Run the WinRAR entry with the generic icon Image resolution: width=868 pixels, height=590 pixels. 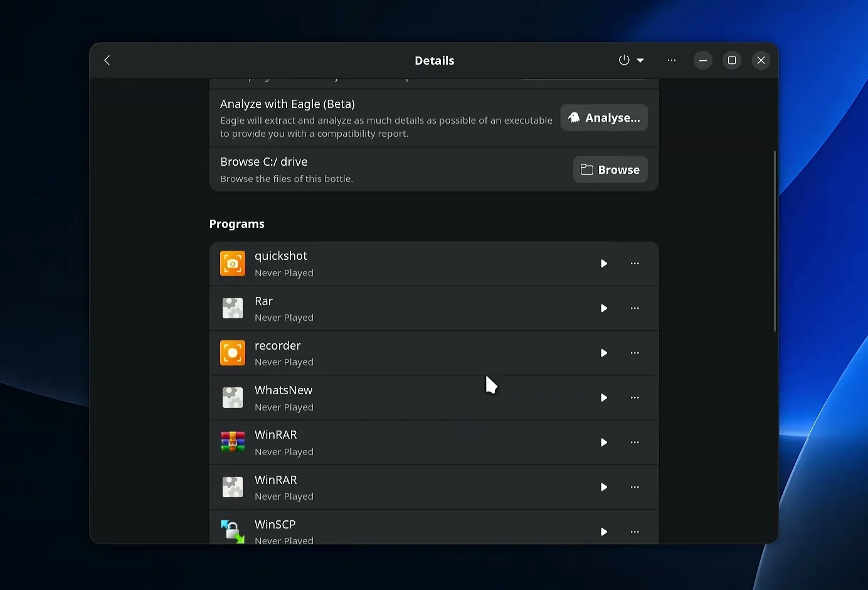(604, 487)
